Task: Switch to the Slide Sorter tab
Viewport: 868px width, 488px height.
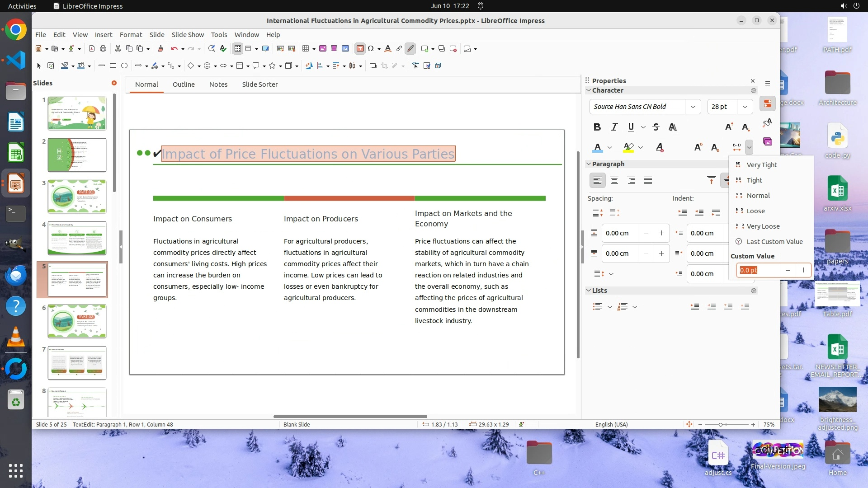Action: [259, 84]
